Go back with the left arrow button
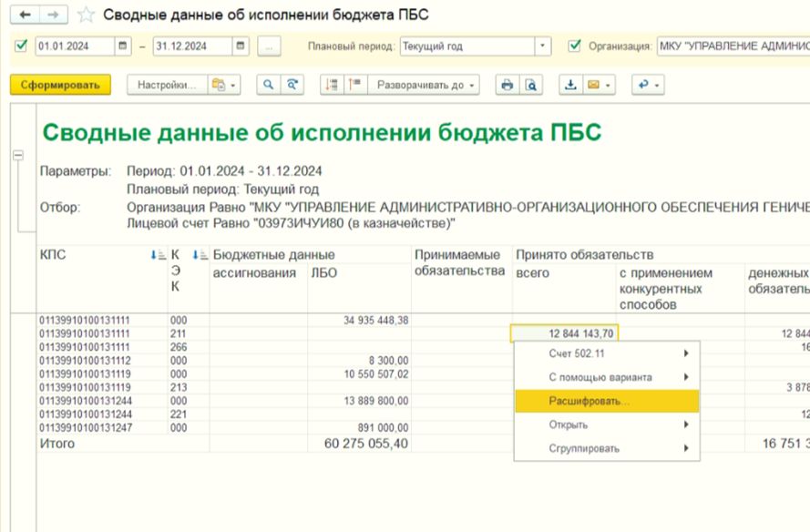This screenshot has width=810, height=532. 25,15
